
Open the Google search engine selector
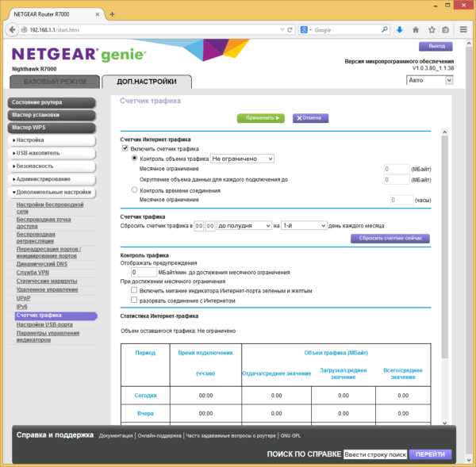tap(305, 30)
